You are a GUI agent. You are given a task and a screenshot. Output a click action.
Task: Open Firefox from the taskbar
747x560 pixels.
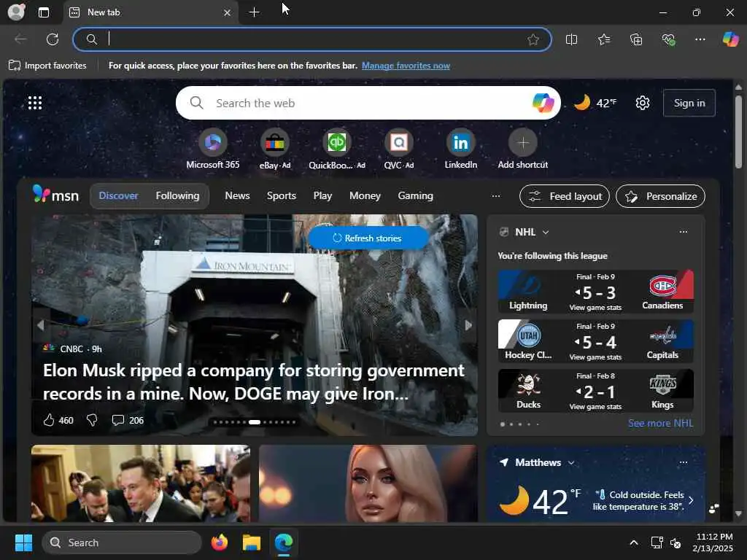click(219, 542)
